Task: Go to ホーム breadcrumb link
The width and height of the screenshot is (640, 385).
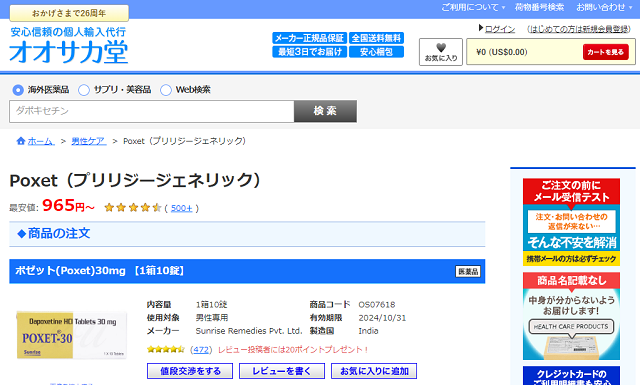Action: (x=41, y=141)
